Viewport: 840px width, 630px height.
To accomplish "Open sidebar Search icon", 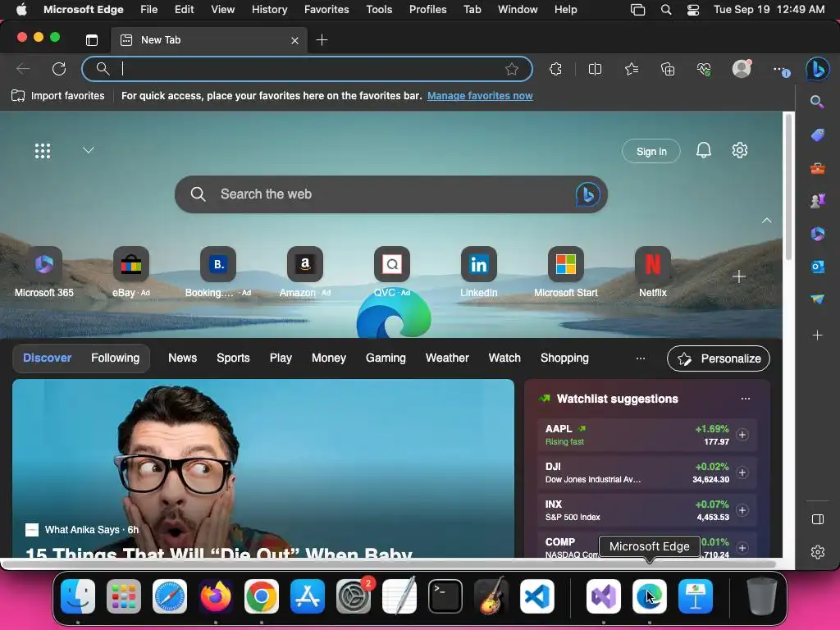I will (x=817, y=101).
